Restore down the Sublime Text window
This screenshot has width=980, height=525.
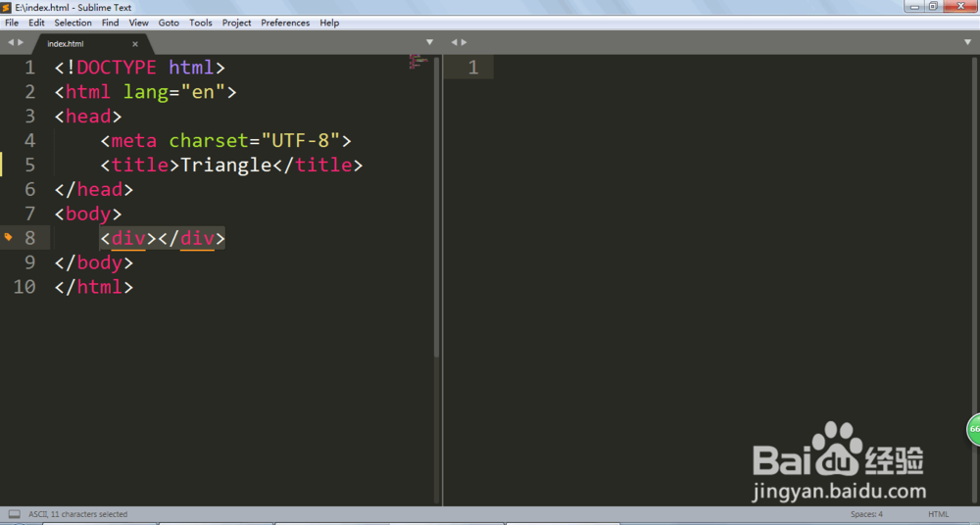point(933,6)
